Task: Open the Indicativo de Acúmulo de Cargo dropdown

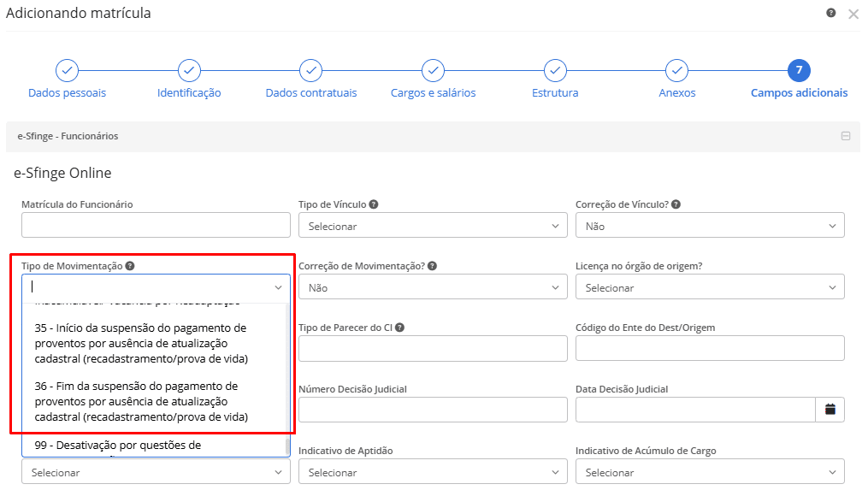Action: click(x=710, y=472)
